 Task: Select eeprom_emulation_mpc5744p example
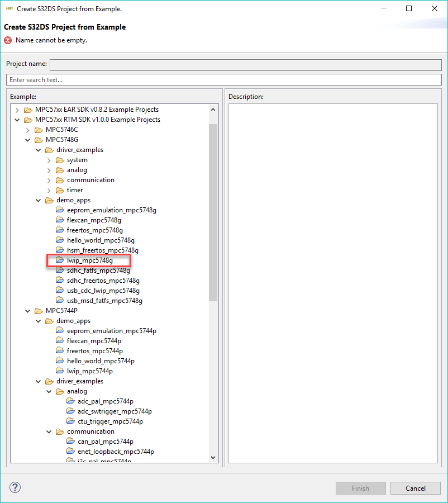112,331
